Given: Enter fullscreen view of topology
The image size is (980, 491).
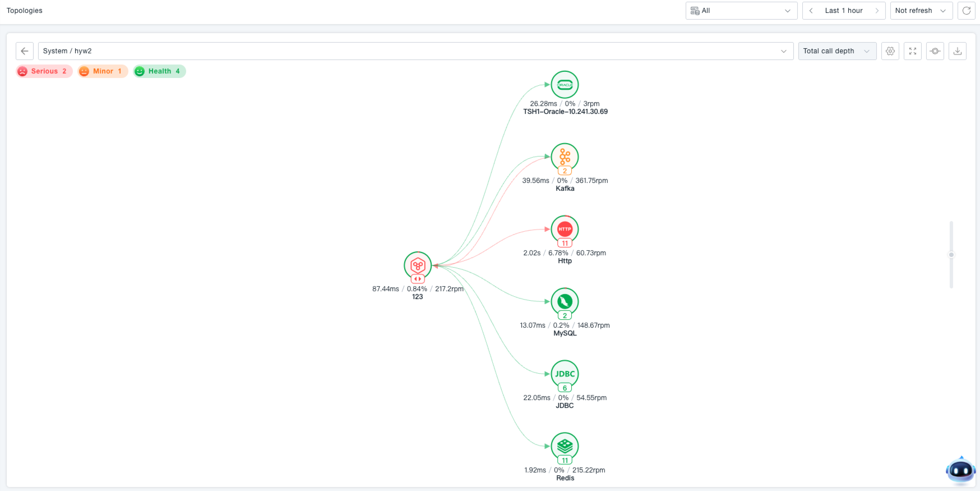Looking at the screenshot, I should 913,51.
